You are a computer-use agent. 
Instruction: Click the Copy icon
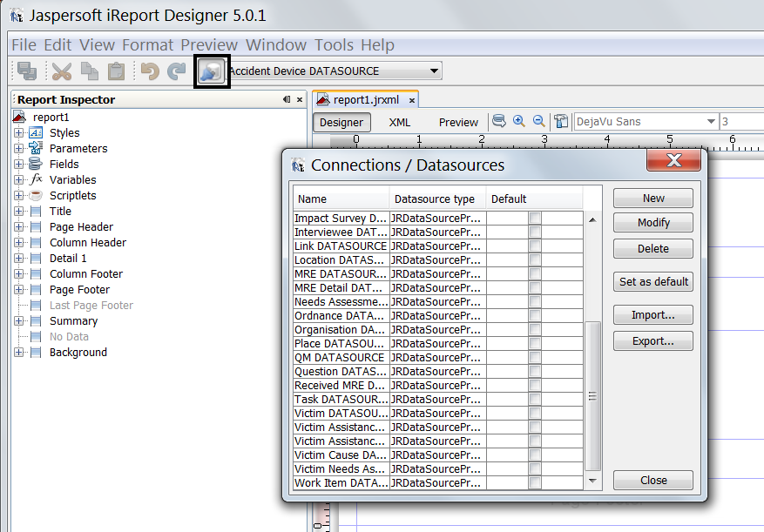pos(91,71)
